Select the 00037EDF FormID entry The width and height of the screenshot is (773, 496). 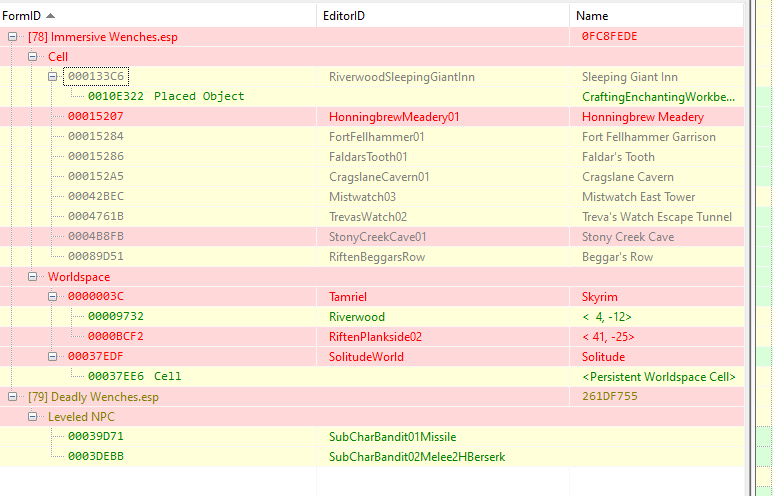tap(96, 356)
